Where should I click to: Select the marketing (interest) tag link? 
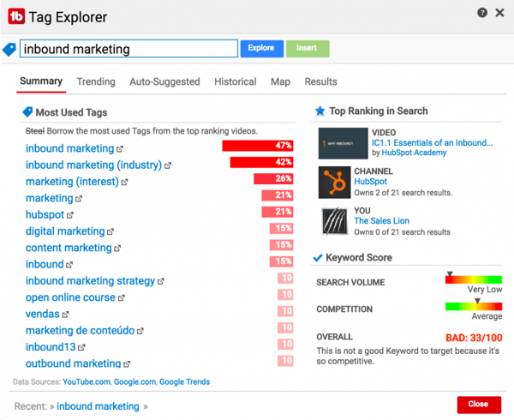[x=72, y=182]
